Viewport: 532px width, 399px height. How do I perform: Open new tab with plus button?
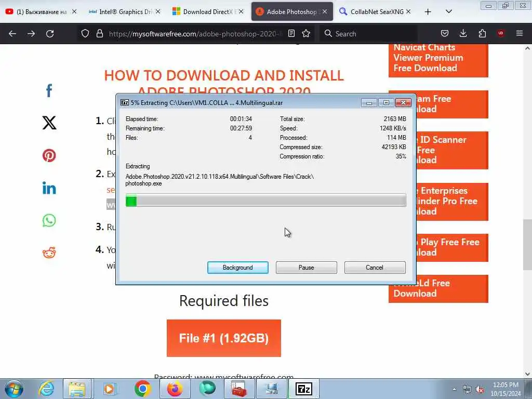(428, 12)
